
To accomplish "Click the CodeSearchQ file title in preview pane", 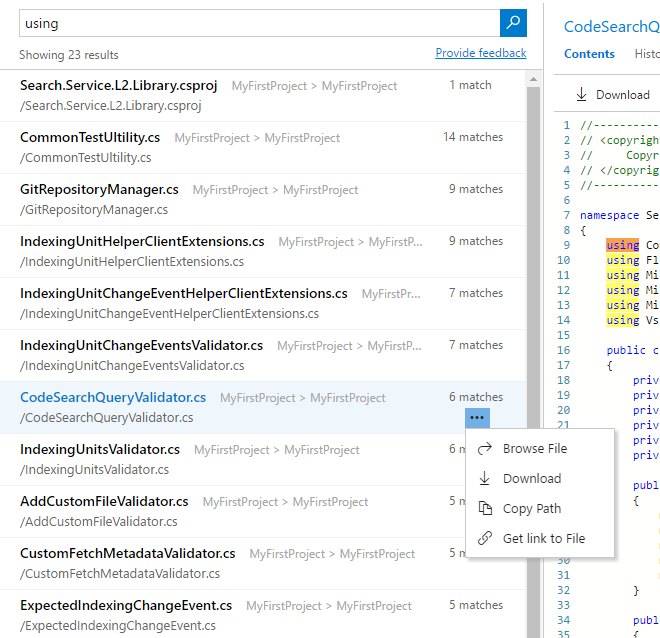I will pos(612,27).
